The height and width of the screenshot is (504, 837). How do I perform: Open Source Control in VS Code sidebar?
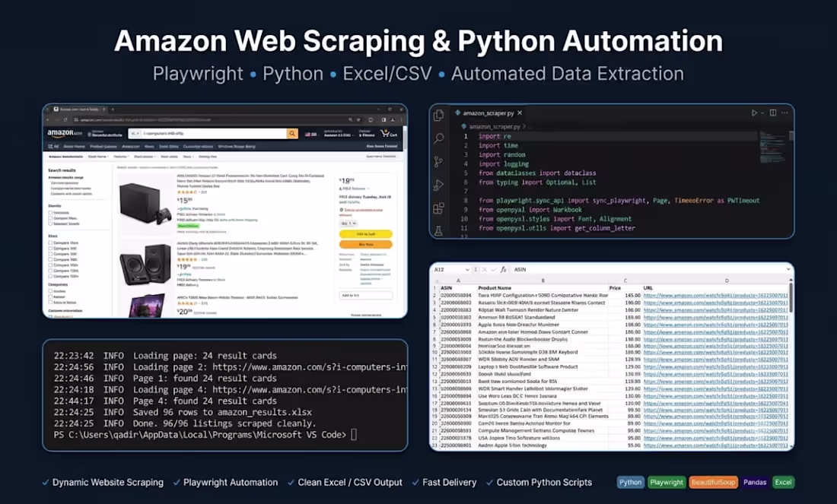click(x=439, y=162)
